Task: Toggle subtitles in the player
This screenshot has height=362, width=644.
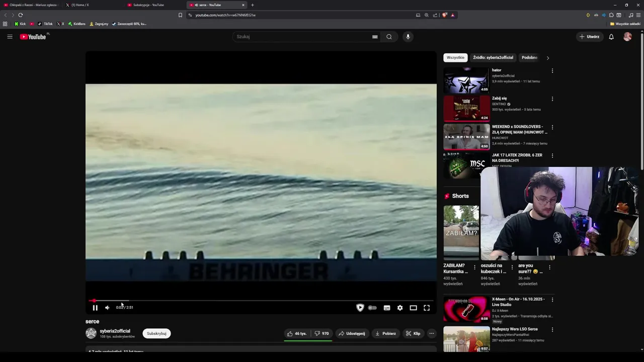Action: (x=387, y=308)
